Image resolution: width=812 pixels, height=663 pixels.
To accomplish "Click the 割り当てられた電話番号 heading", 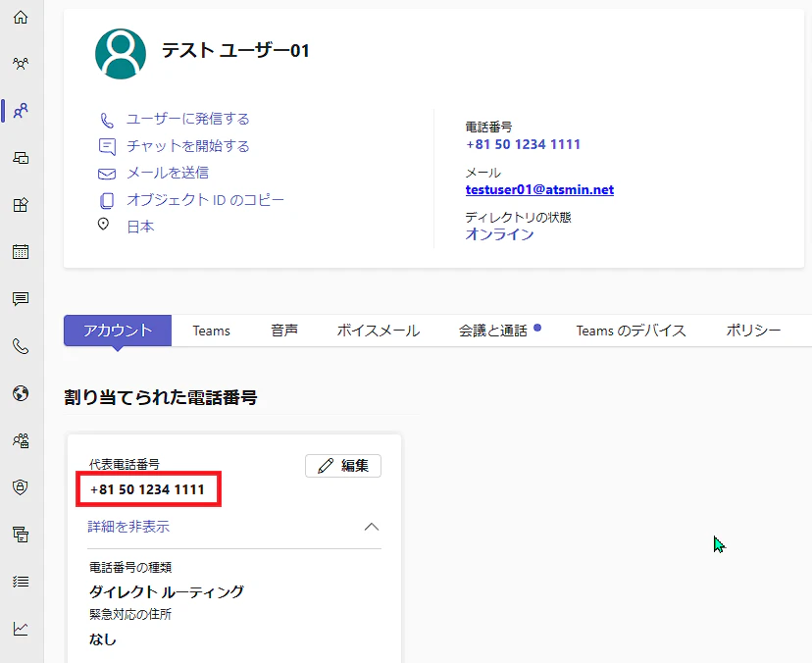I will [161, 397].
